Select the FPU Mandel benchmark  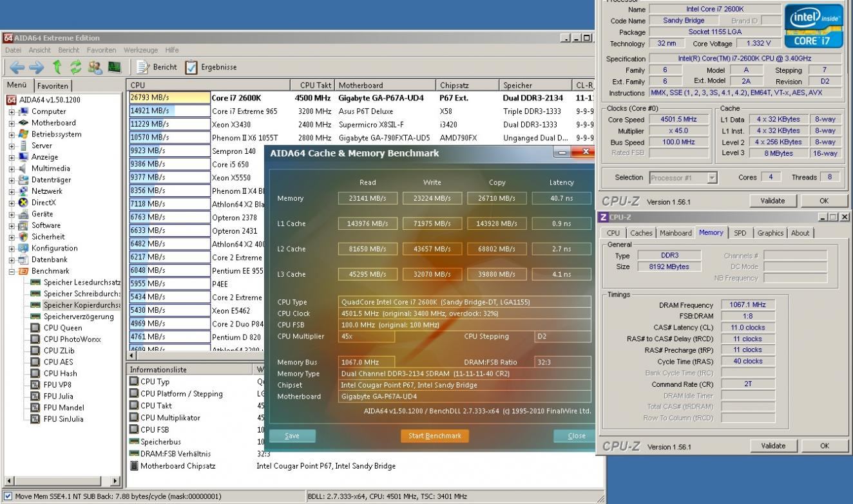pyautogui.click(x=57, y=407)
